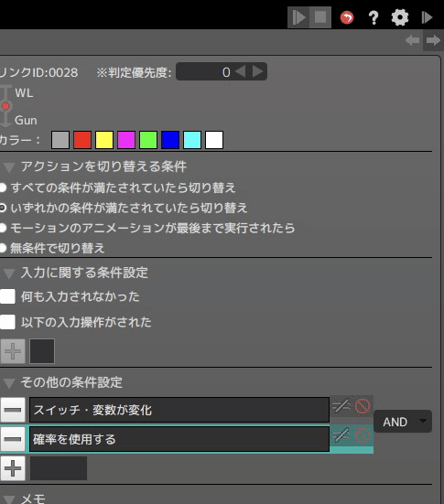Collapse アクションを切り替える条件 section
Screen dimensions: 444x504
tap(8, 167)
